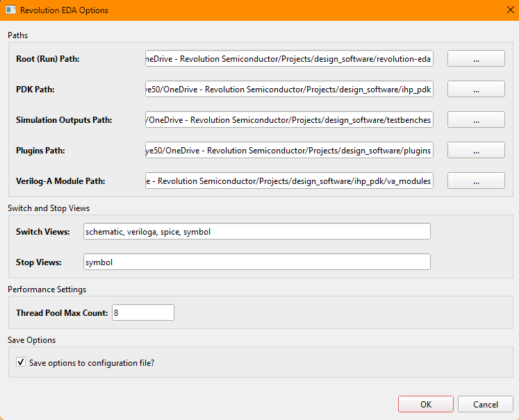Confirm settings with the OK button
519x420 pixels.
point(426,404)
